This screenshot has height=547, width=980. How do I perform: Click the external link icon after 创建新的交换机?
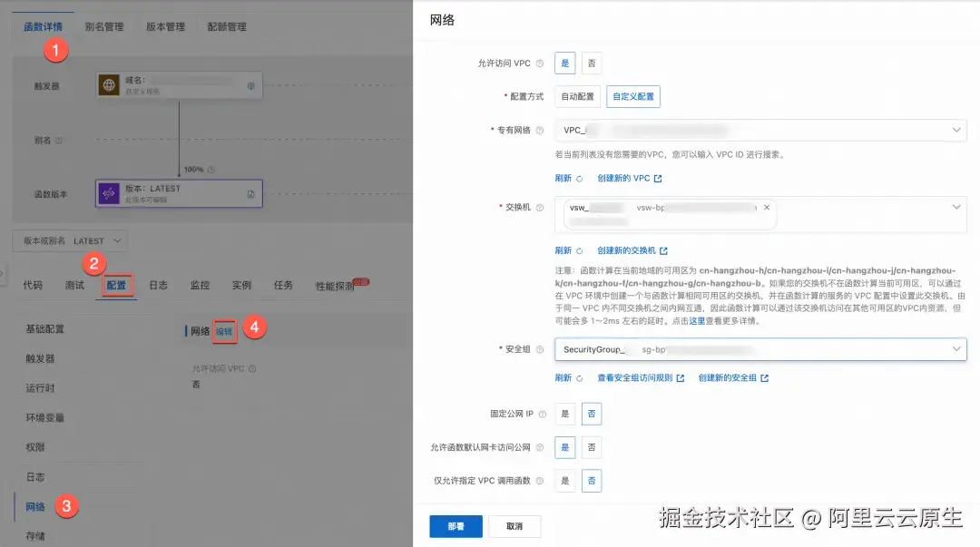tap(664, 250)
